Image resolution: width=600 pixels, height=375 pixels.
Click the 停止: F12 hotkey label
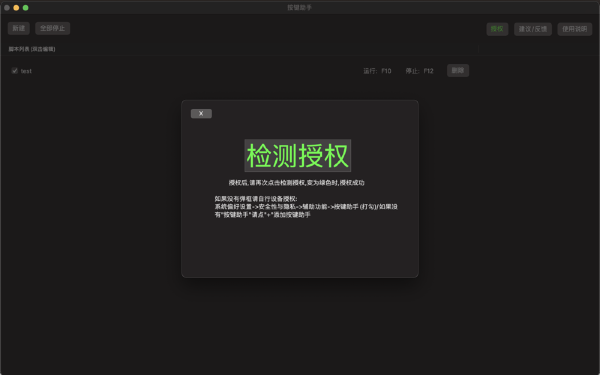click(x=419, y=71)
